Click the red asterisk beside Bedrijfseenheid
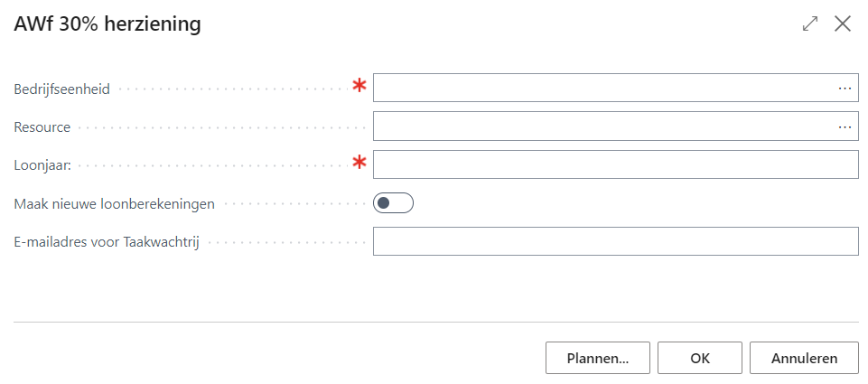This screenshot has height=384, width=868. (359, 87)
